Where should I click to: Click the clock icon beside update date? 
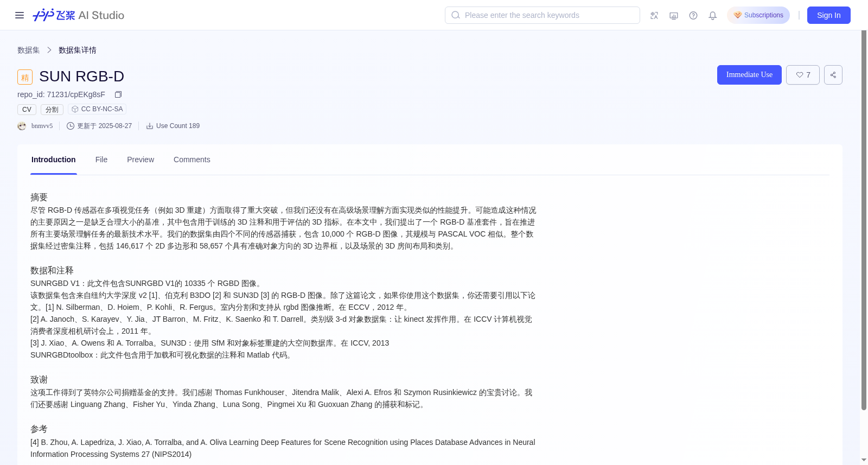pyautogui.click(x=71, y=126)
